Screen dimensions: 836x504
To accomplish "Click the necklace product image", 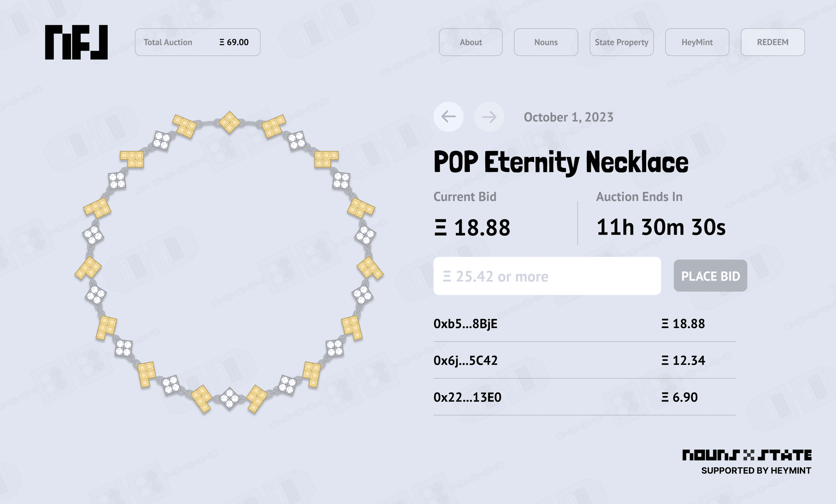I will pos(229,261).
